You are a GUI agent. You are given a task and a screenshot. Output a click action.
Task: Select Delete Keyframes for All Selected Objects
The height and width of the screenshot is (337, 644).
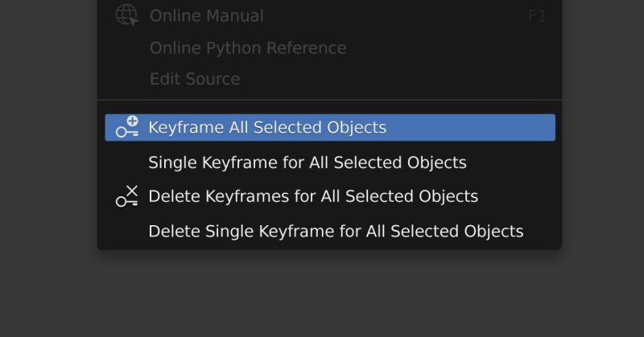(313, 196)
